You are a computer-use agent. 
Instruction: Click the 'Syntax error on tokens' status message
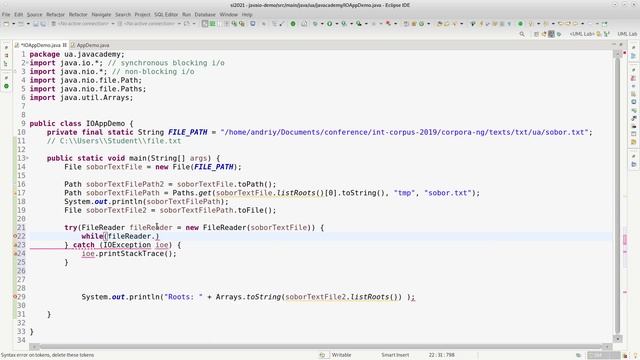[47, 355]
